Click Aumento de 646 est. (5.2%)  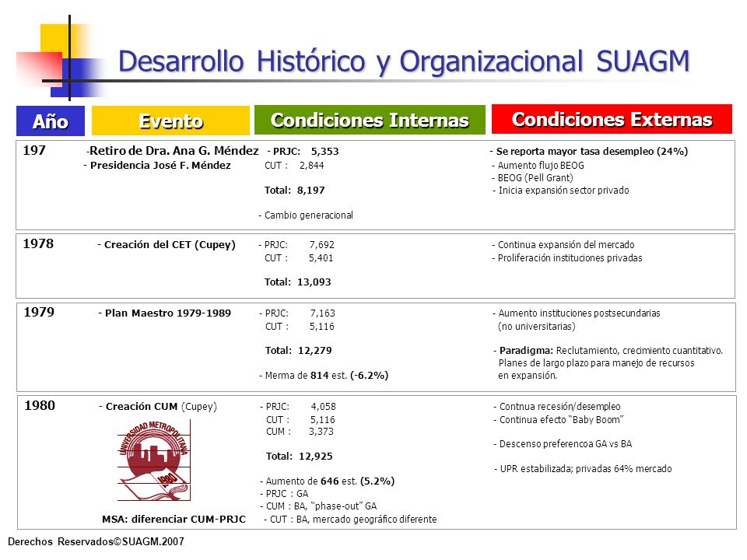click(328, 481)
